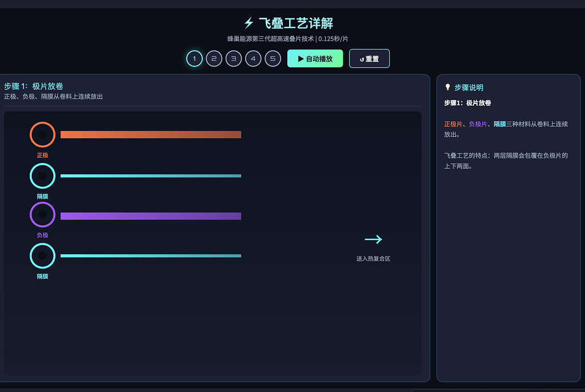
Task: Select step 3 circle
Action: coord(234,59)
